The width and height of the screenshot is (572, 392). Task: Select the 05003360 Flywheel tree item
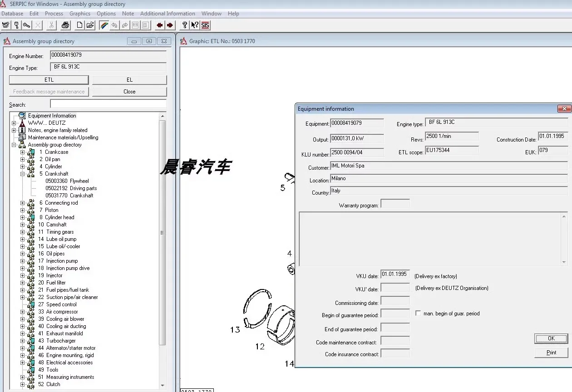[67, 181]
